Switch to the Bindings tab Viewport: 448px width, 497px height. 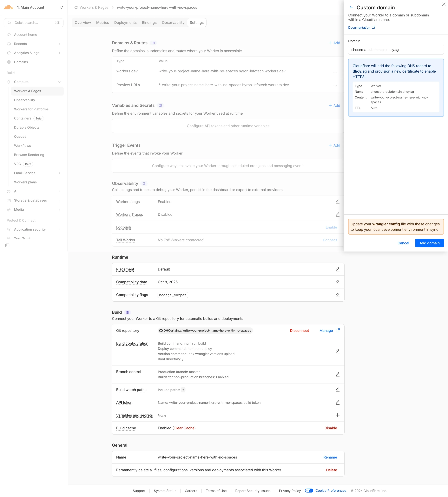click(x=149, y=23)
